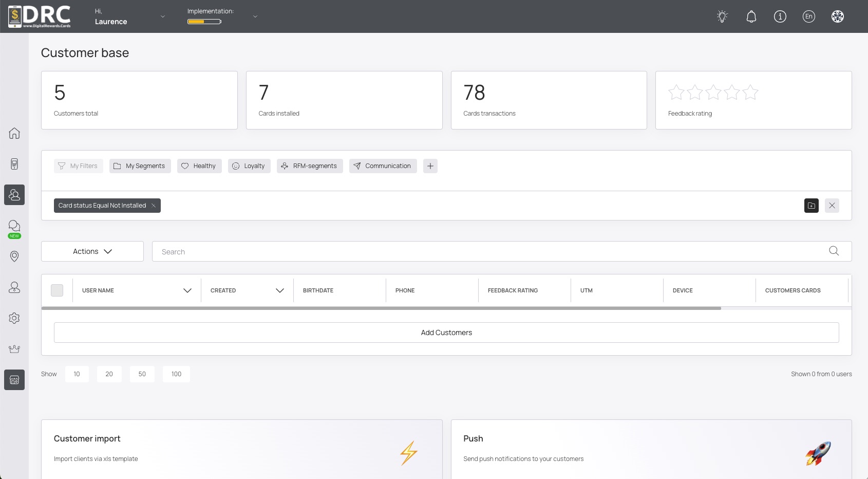Switch language using the En toggle
The width and height of the screenshot is (868, 479).
[808, 16]
